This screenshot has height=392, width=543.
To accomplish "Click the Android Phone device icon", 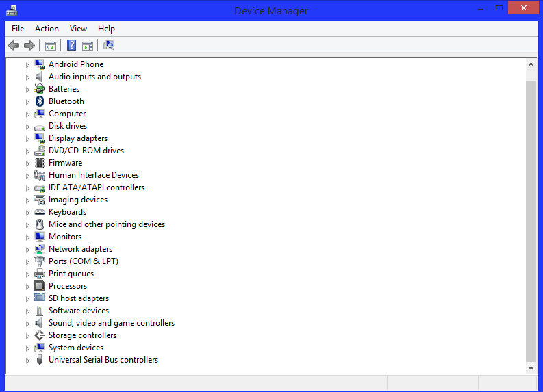I will (x=40, y=64).
